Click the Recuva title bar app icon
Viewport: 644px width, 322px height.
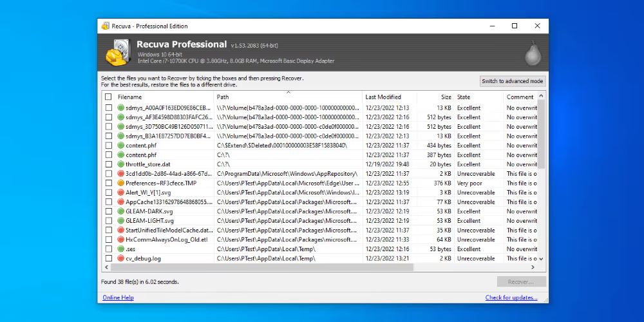coord(105,26)
